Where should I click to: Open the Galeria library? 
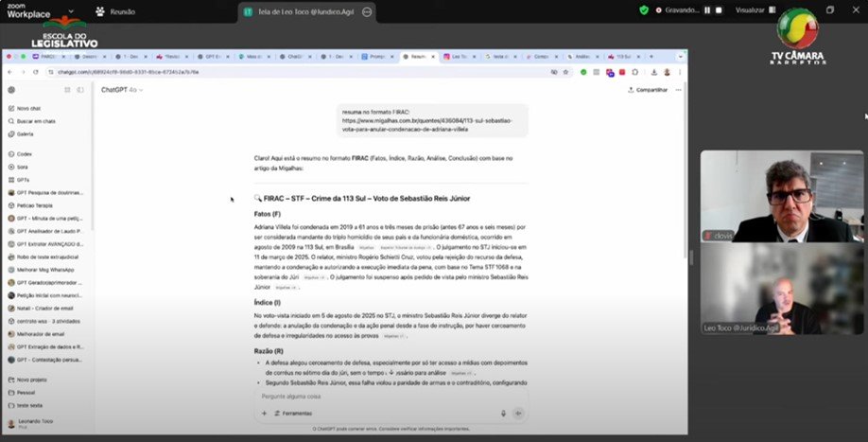[x=25, y=133]
